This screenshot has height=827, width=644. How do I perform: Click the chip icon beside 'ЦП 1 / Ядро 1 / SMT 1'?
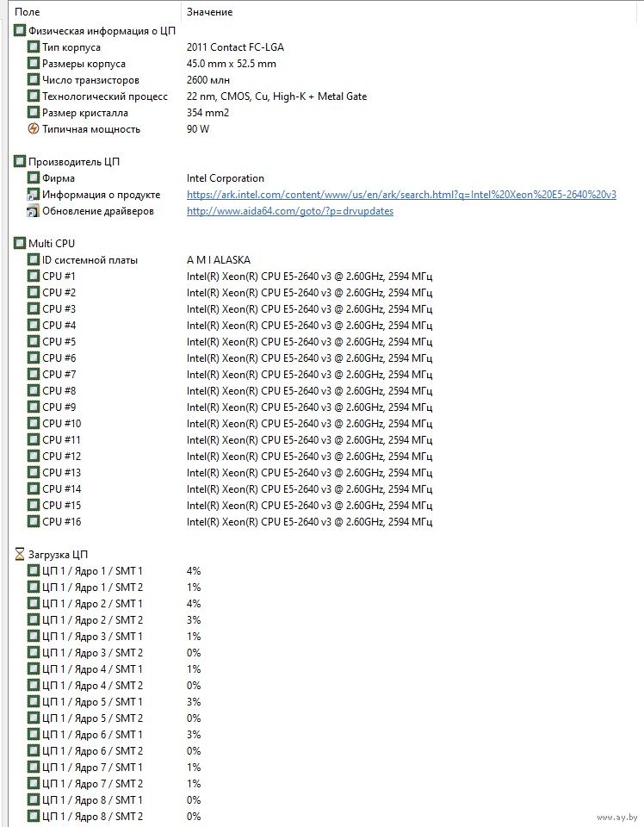[x=34, y=570]
